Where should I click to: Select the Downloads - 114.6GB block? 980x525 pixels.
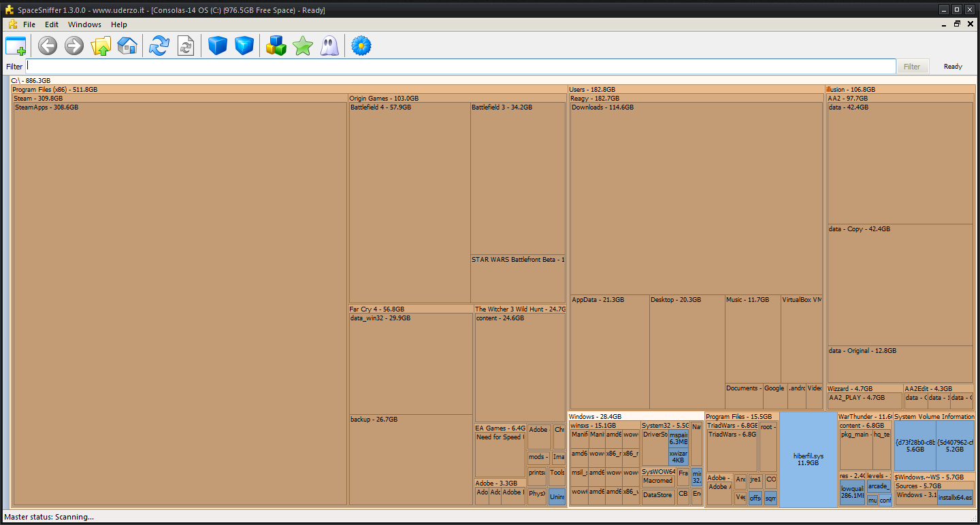[697, 199]
